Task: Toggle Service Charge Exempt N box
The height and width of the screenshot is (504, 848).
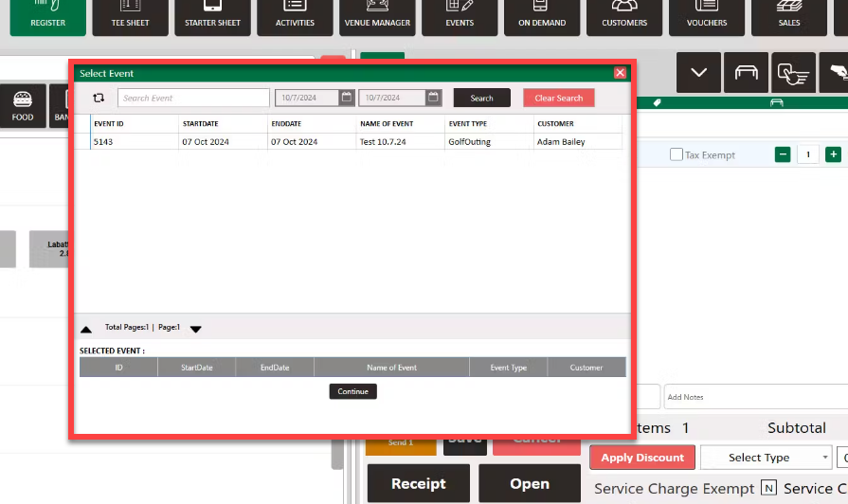Action: pyautogui.click(x=768, y=488)
